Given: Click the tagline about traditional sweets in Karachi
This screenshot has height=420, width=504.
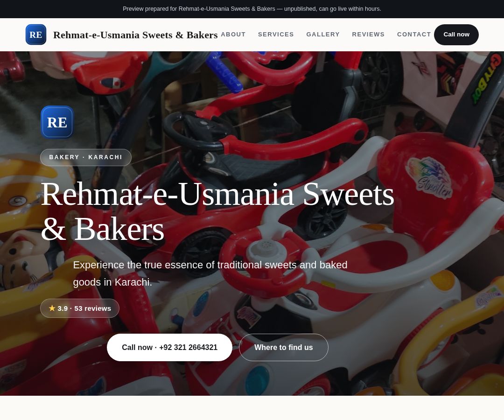Looking at the screenshot, I should pyautogui.click(x=210, y=273).
